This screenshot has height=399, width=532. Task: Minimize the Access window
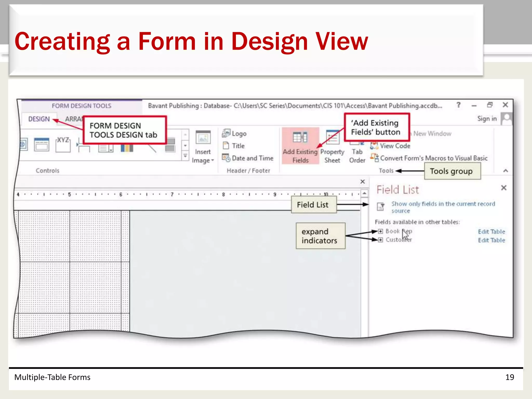pyautogui.click(x=474, y=105)
